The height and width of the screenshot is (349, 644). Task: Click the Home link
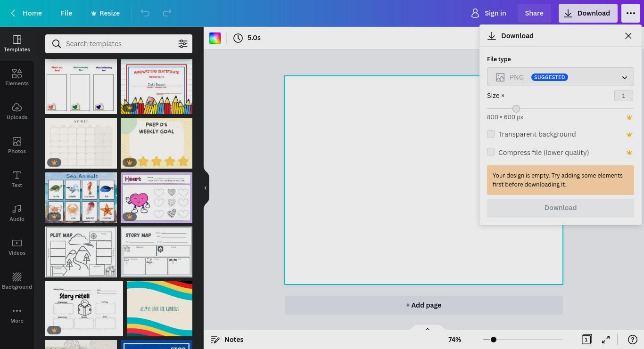pyautogui.click(x=32, y=13)
